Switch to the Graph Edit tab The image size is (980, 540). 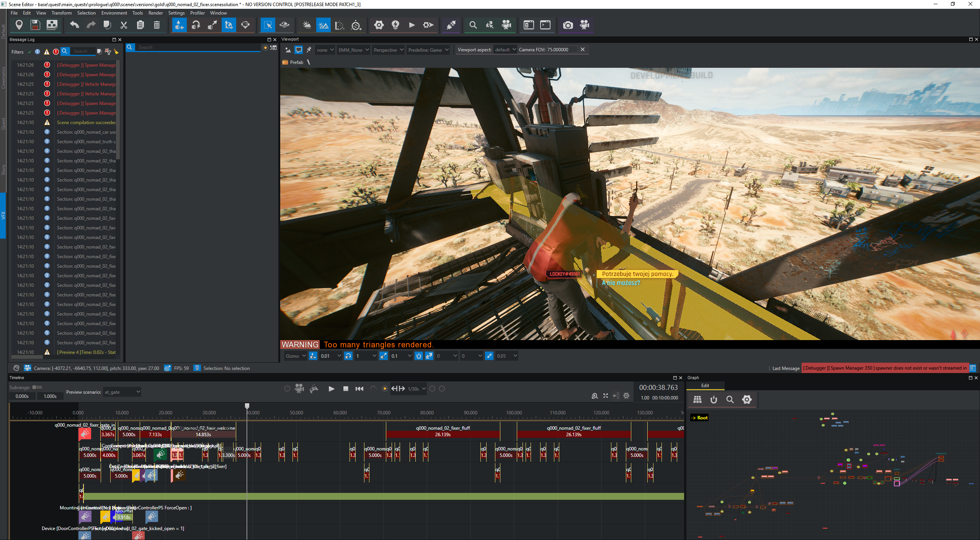pyautogui.click(x=705, y=386)
